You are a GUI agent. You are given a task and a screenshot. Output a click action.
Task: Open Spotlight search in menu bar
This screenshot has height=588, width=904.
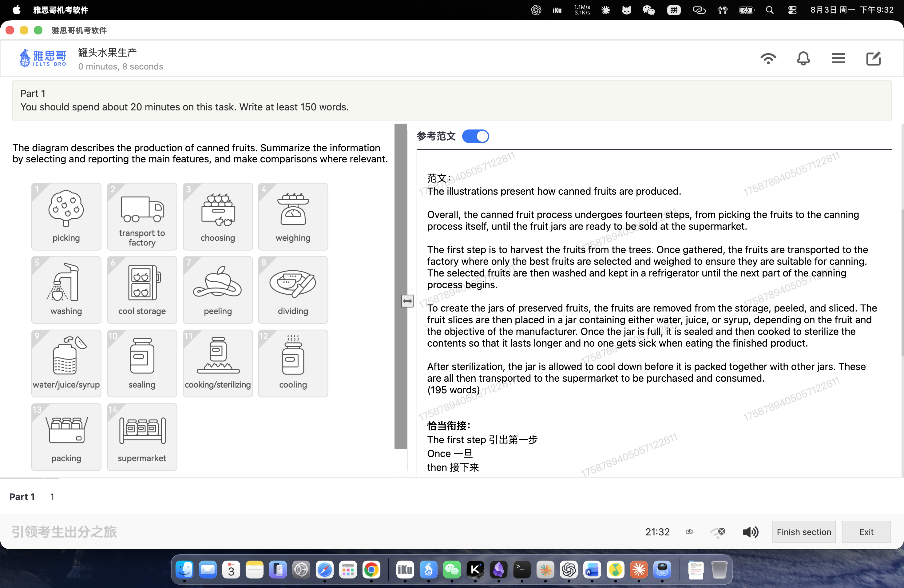[x=770, y=10]
